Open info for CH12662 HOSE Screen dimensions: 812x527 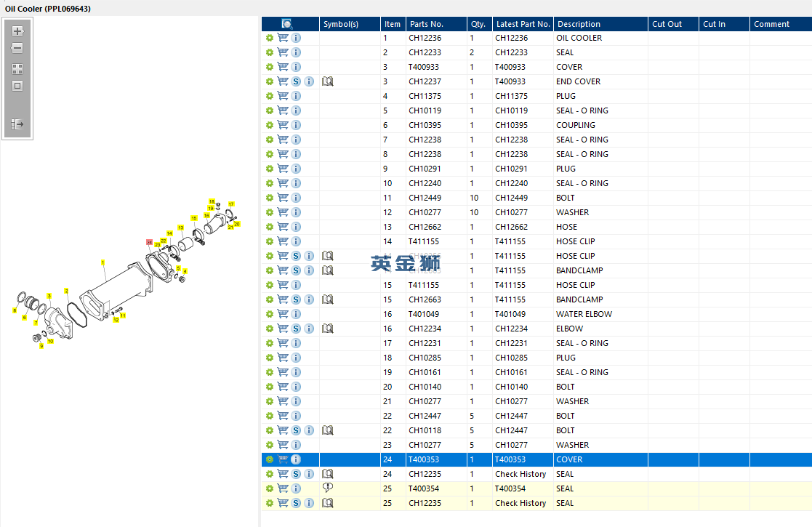(296, 227)
